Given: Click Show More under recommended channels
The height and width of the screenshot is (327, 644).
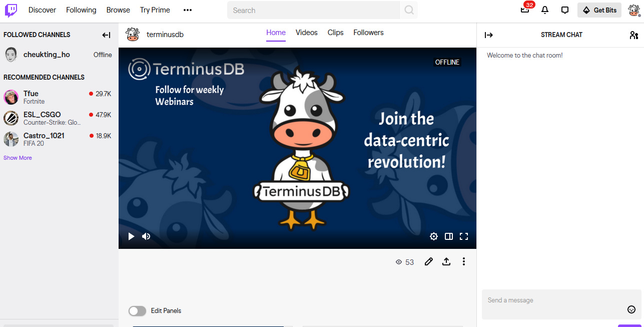Looking at the screenshot, I should coord(18,158).
